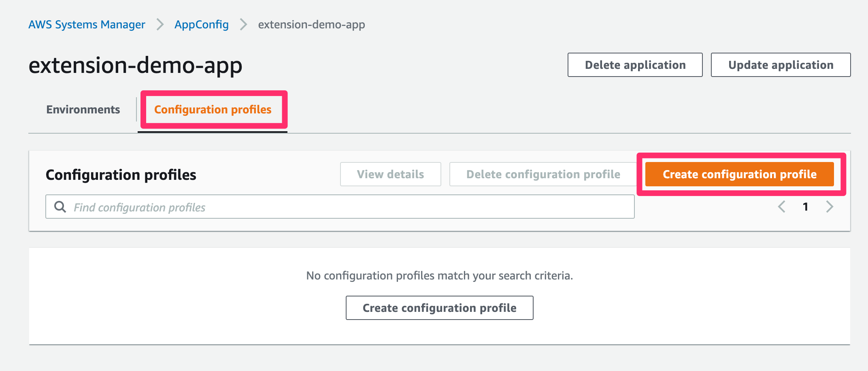Open AWS Systems Manager breadcrumb link
This screenshot has width=868, height=371.
tap(87, 24)
